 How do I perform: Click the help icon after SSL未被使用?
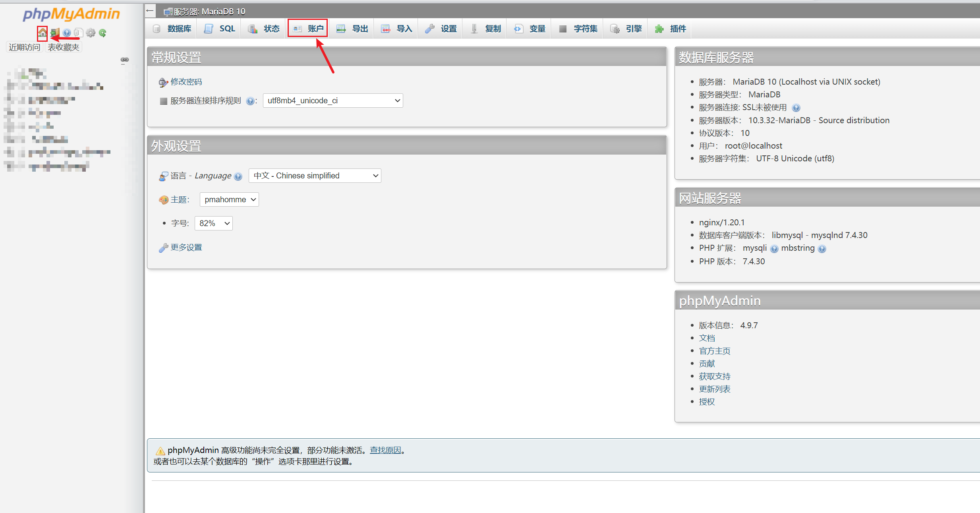pyautogui.click(x=796, y=108)
